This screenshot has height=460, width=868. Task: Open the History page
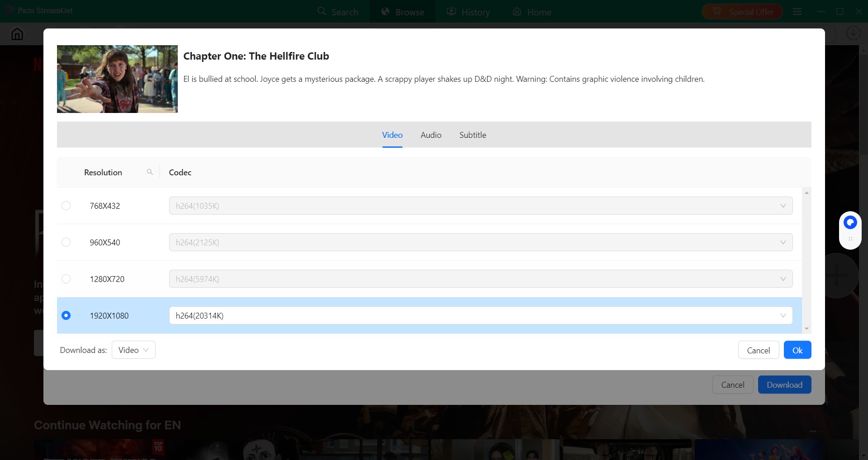(x=468, y=11)
